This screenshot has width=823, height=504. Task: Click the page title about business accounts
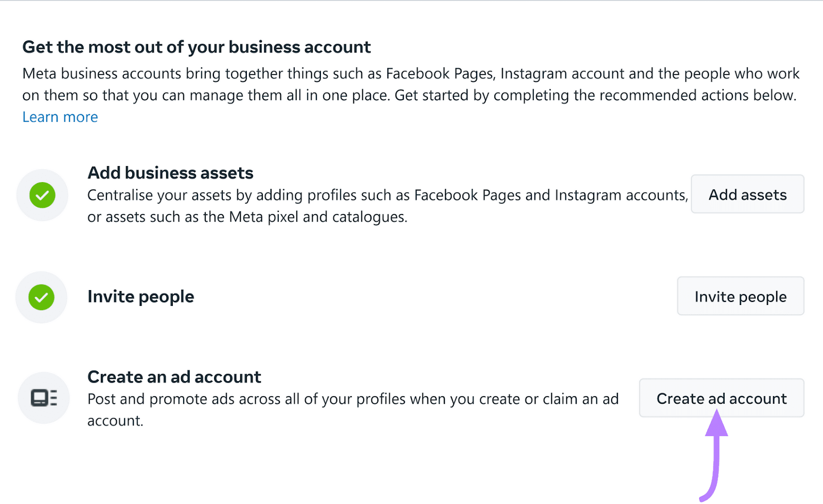196,47
